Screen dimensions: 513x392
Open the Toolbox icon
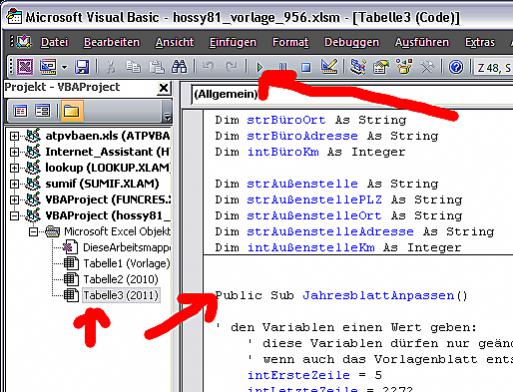(x=427, y=67)
